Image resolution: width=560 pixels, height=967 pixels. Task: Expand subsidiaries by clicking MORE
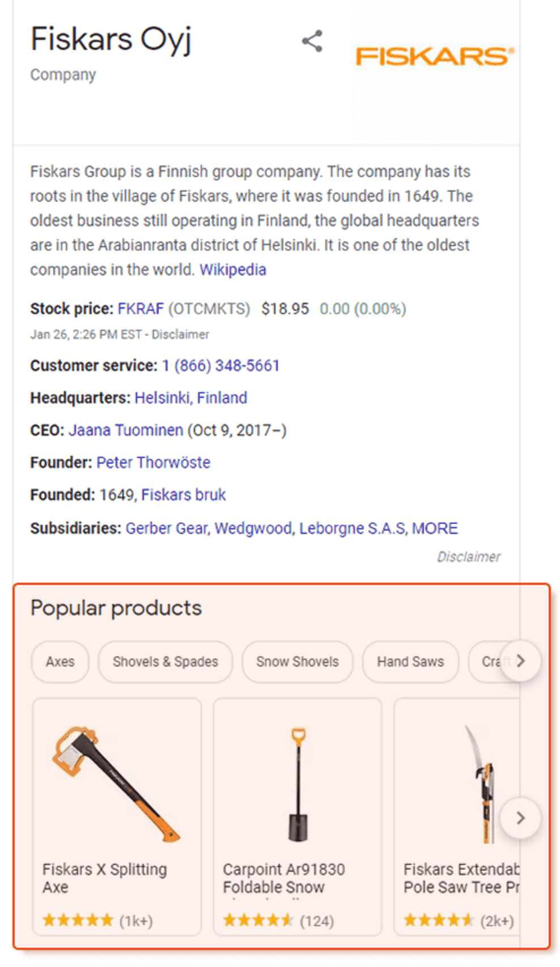coord(435,528)
